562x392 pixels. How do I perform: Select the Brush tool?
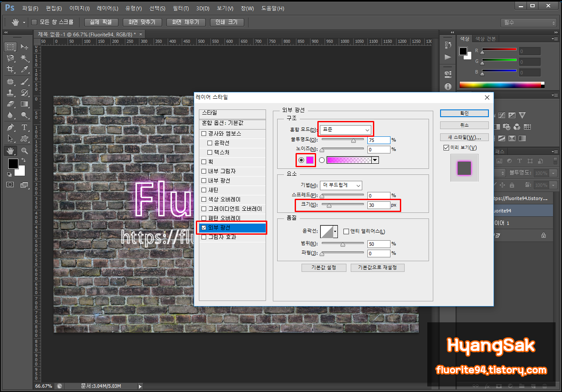24,82
